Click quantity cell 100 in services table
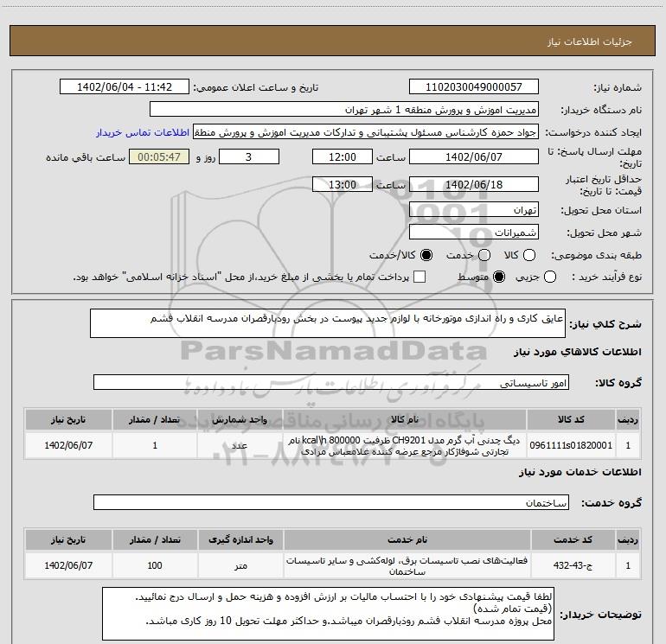 [x=155, y=565]
